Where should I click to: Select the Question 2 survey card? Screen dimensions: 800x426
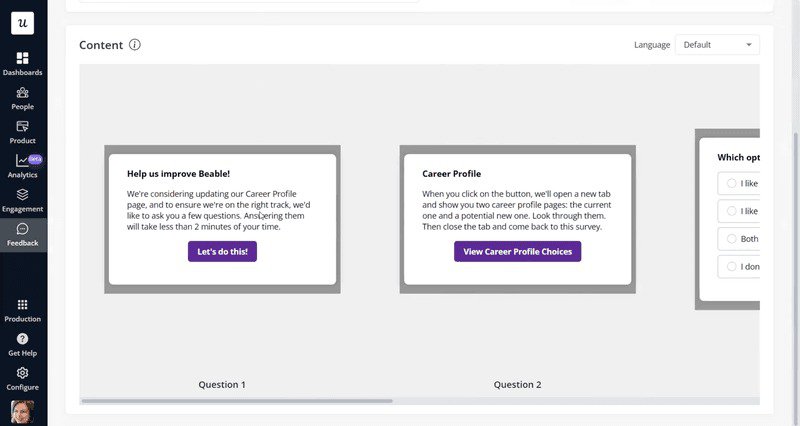click(517, 219)
